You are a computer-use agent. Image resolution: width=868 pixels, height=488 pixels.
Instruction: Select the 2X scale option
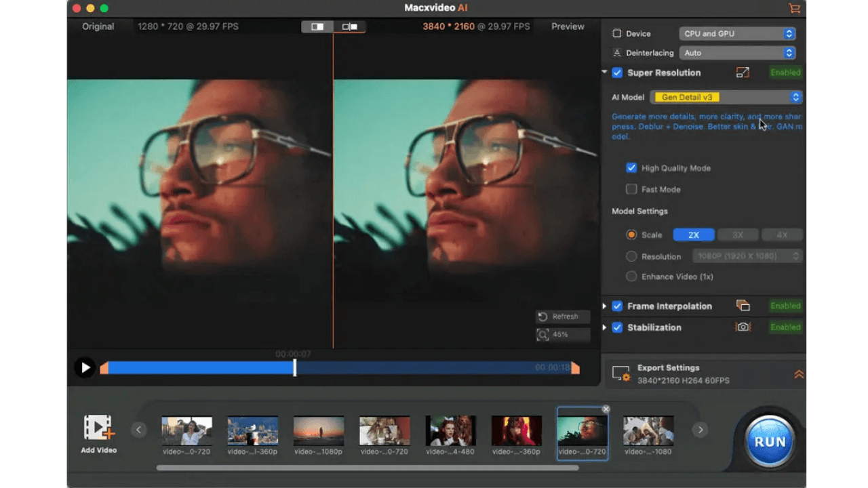[x=694, y=235]
